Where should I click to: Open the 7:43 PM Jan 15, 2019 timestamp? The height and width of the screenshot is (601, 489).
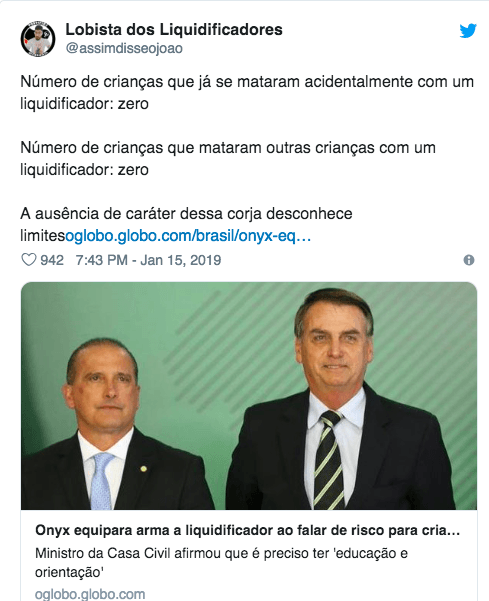point(148,260)
